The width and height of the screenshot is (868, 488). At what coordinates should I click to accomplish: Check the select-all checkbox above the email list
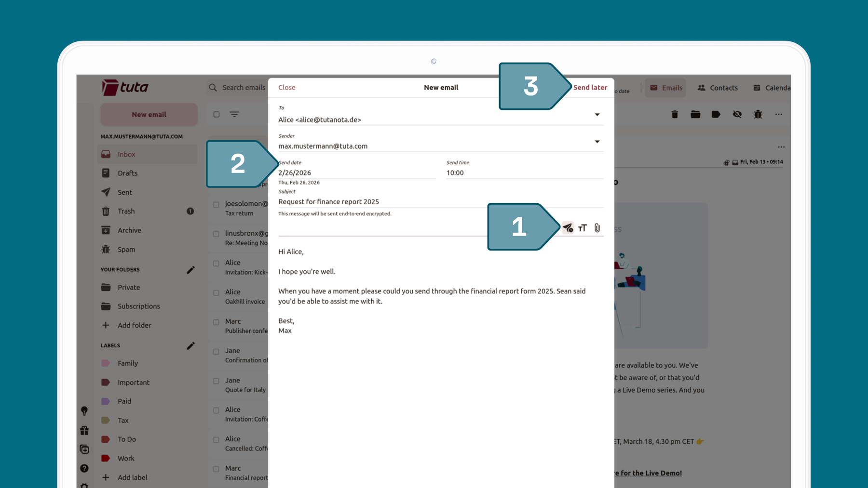click(x=216, y=114)
